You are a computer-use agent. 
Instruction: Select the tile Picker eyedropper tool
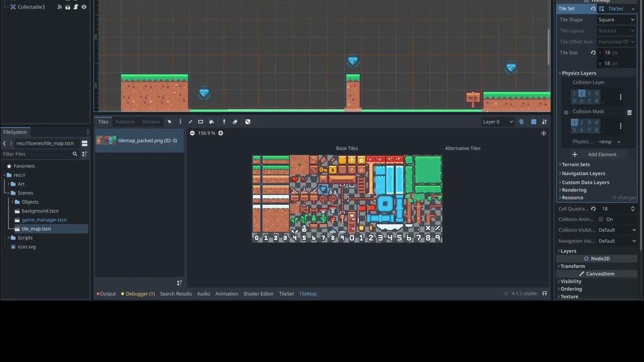224,122
